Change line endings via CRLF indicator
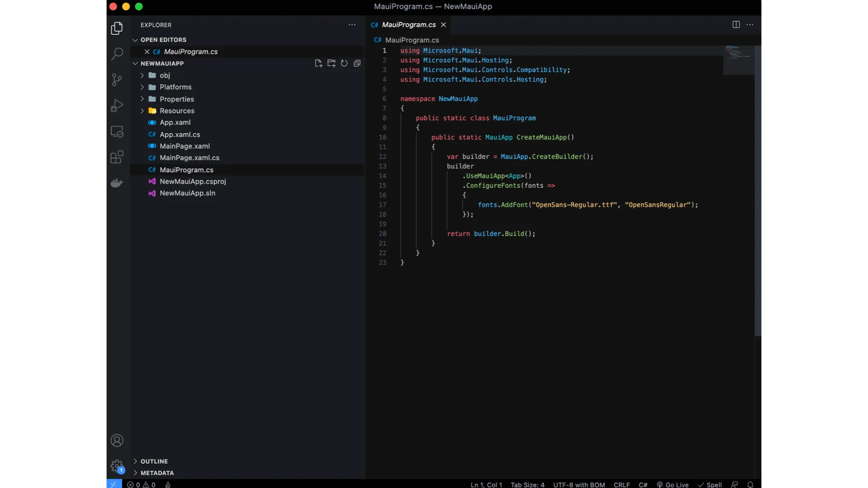This screenshot has height=488, width=868. coord(622,484)
